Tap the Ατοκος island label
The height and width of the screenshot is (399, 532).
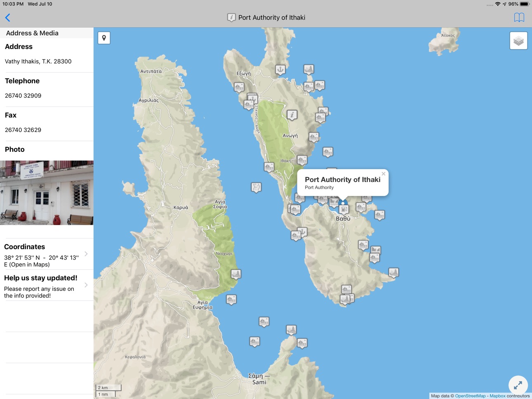point(448,35)
